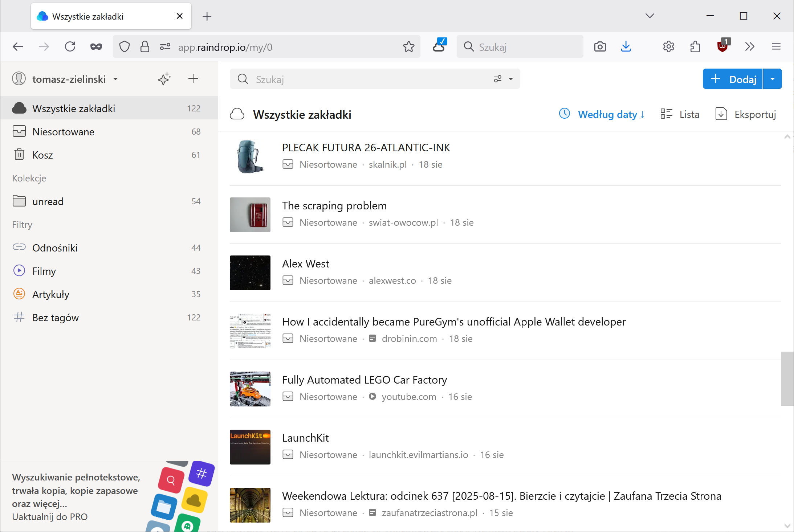Viewport: 794px width, 532px height.
Task: Reload the page with refresh icon
Action: (70, 46)
